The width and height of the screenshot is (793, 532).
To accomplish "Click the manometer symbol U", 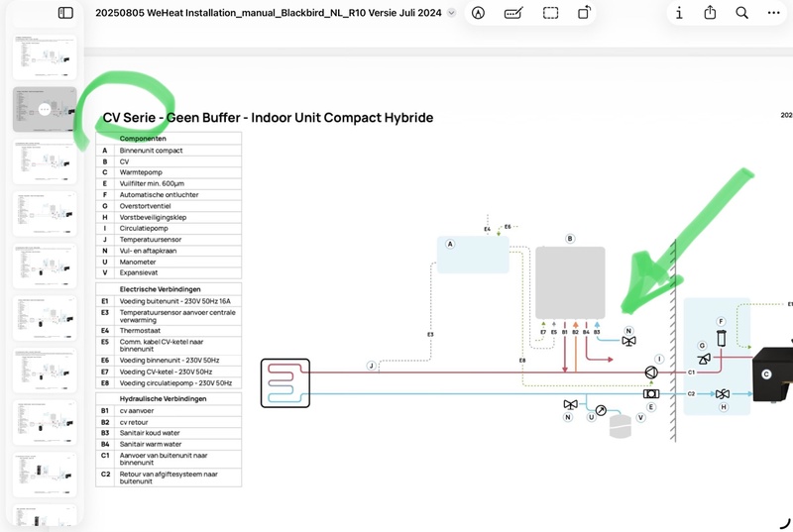I will (x=601, y=410).
